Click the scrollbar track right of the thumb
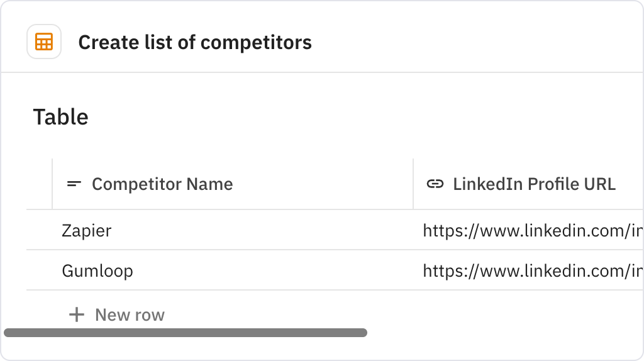 pyautogui.click(x=503, y=333)
